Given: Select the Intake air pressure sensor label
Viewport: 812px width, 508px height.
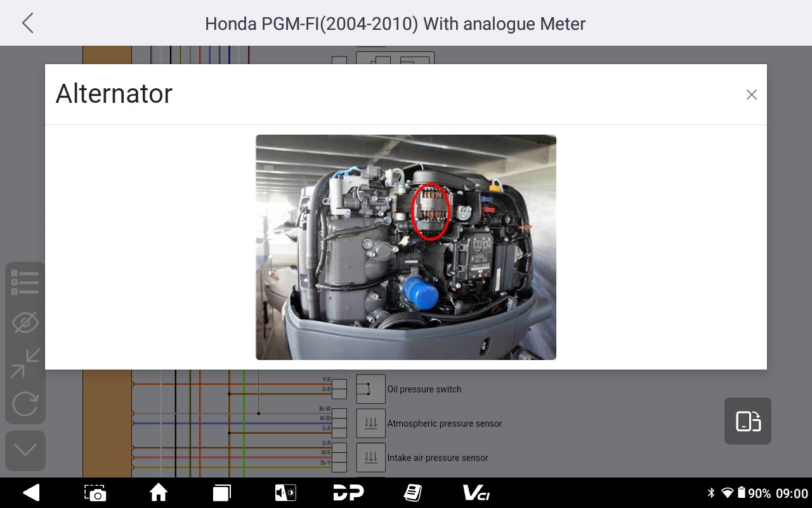Looking at the screenshot, I should click(438, 458).
